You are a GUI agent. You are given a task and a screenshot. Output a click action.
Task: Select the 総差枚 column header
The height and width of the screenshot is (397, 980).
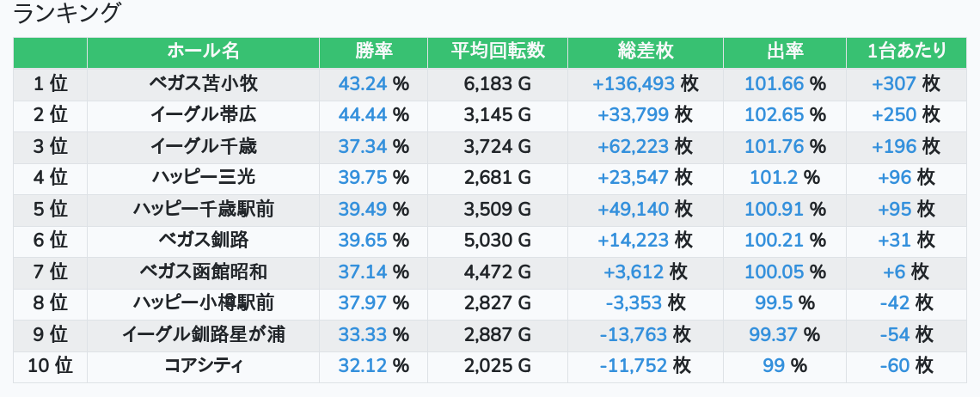tap(645, 52)
